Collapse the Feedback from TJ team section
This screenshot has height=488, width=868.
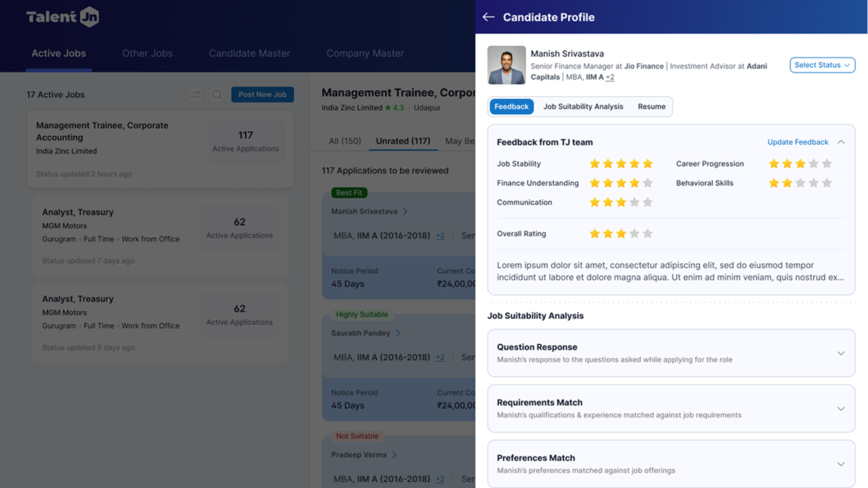841,142
